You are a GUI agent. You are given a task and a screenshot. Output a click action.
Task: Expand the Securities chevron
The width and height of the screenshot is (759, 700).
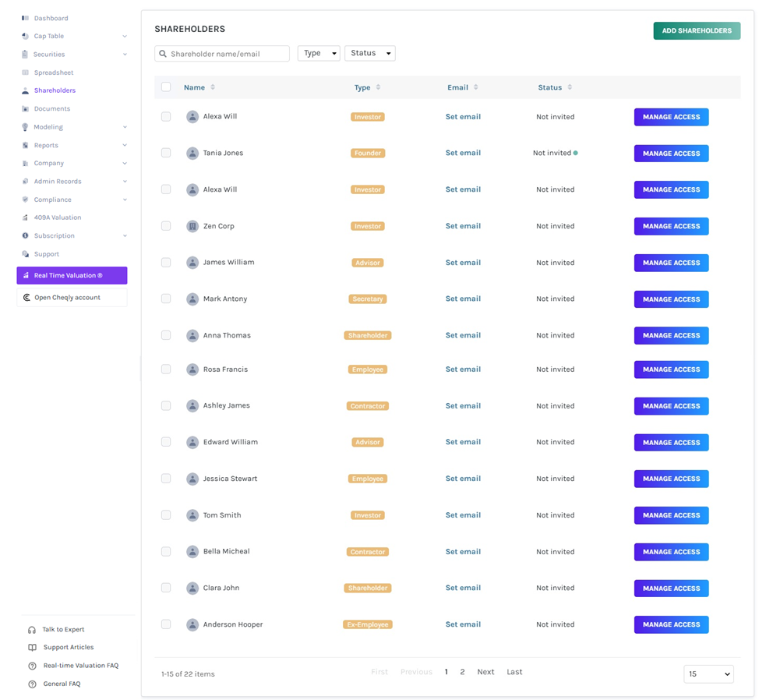coord(125,55)
